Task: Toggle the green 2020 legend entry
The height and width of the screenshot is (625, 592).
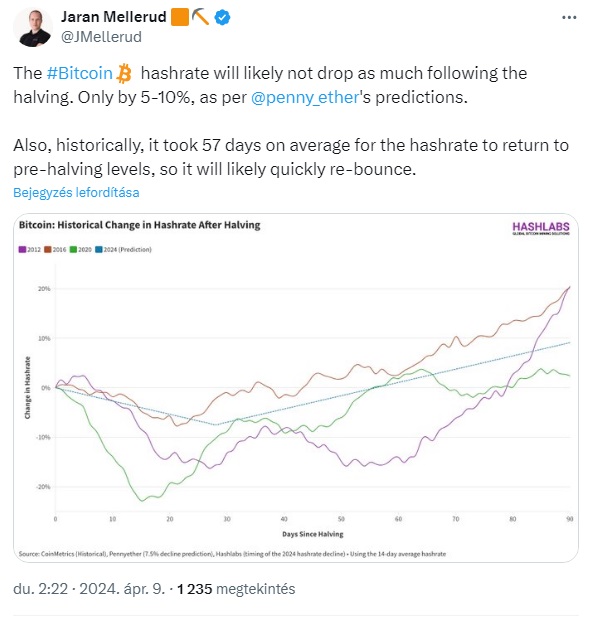Action: tap(81, 250)
